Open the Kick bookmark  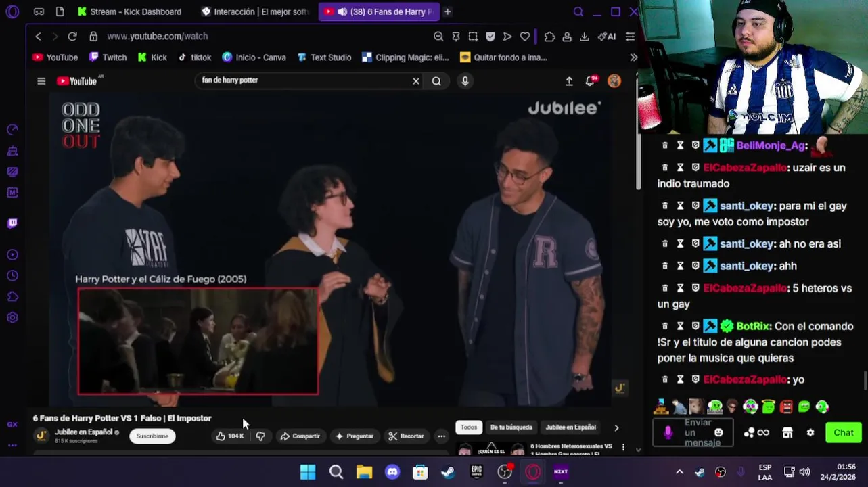point(152,57)
